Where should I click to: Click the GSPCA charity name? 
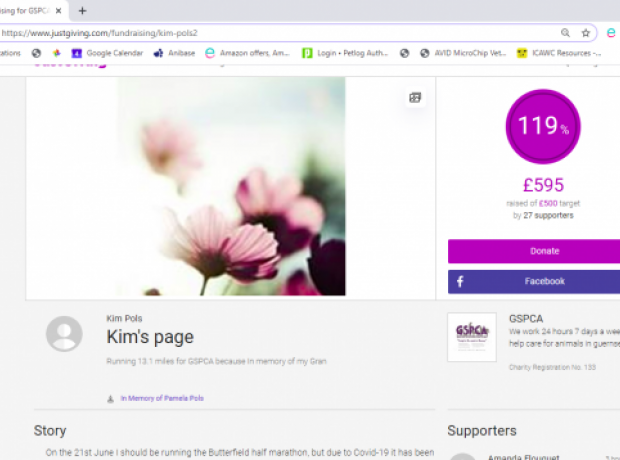click(526, 319)
